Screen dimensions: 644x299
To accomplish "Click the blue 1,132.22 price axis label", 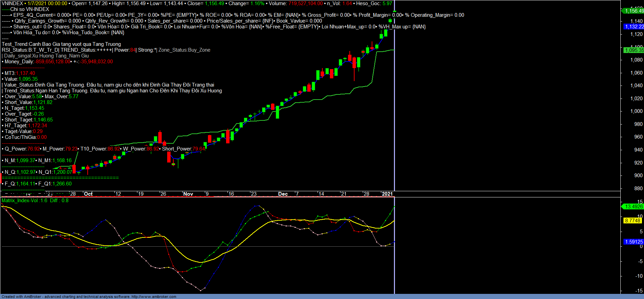I will (634, 27).
